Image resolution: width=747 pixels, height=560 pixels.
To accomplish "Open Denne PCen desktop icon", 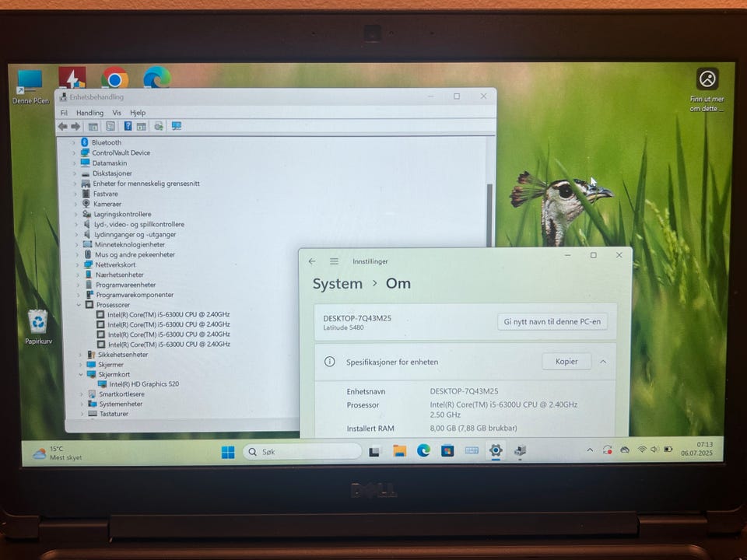I will [x=30, y=86].
